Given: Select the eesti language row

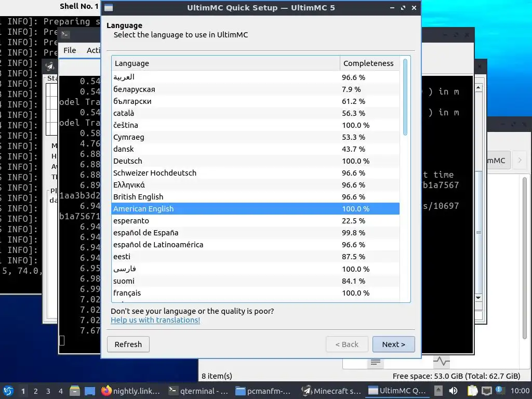Looking at the screenshot, I should pyautogui.click(x=256, y=257).
